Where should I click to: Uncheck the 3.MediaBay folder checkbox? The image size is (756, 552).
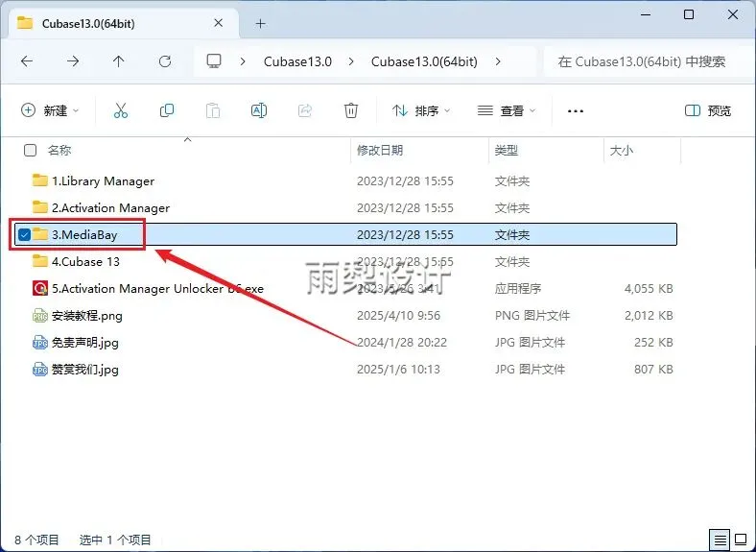(24, 234)
